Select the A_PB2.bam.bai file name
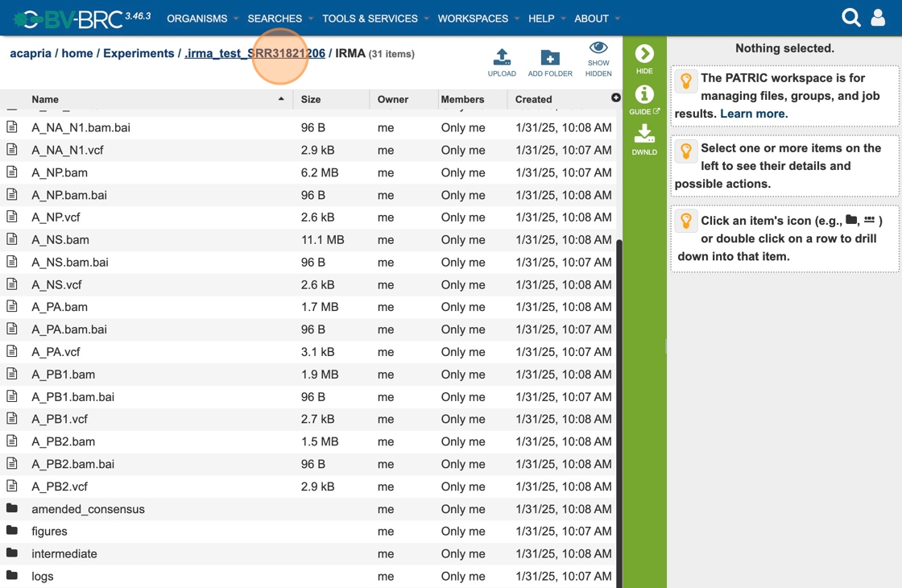This screenshot has height=588, width=902. coord(73,464)
